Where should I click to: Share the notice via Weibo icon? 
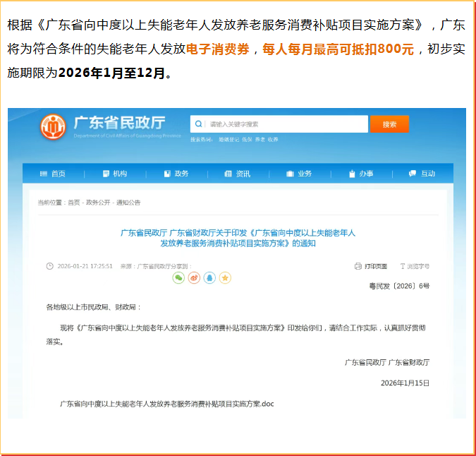coord(194,278)
